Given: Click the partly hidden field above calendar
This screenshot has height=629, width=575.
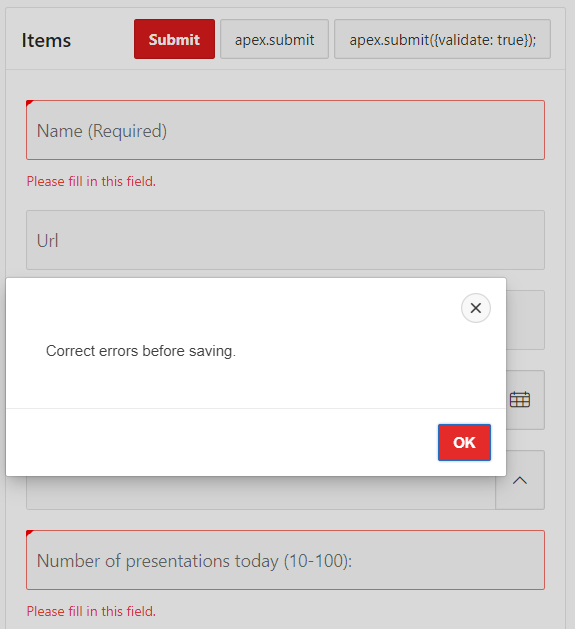Looking at the screenshot, I should 525,320.
